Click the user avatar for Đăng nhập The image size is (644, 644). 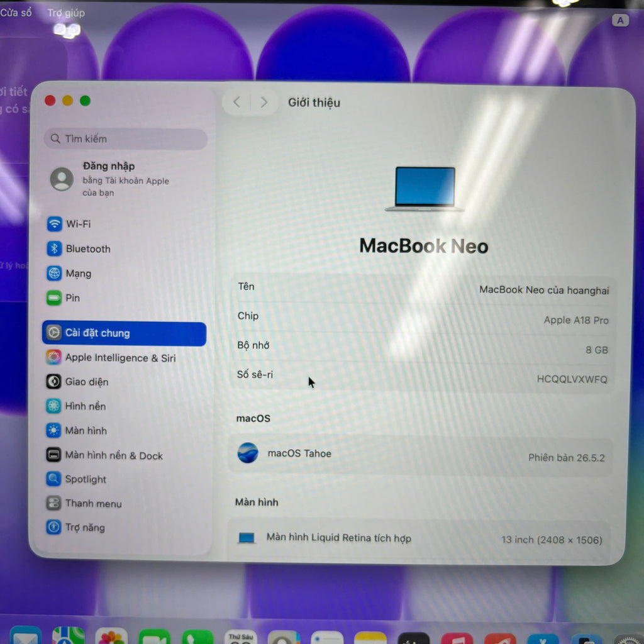click(x=62, y=179)
